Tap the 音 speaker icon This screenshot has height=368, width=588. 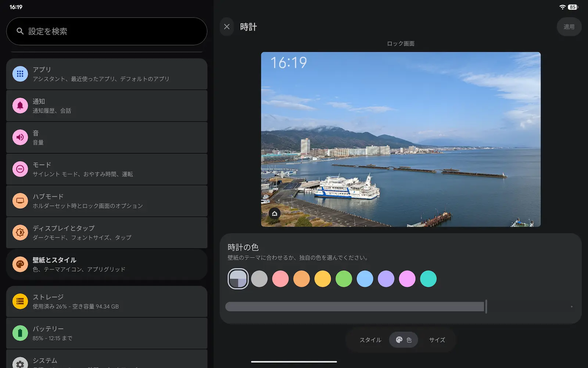20,137
